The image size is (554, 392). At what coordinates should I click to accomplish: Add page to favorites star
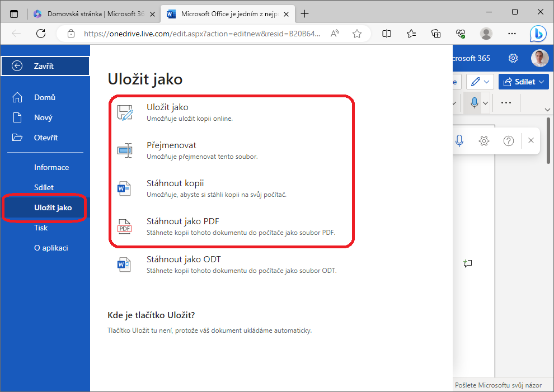tap(357, 34)
